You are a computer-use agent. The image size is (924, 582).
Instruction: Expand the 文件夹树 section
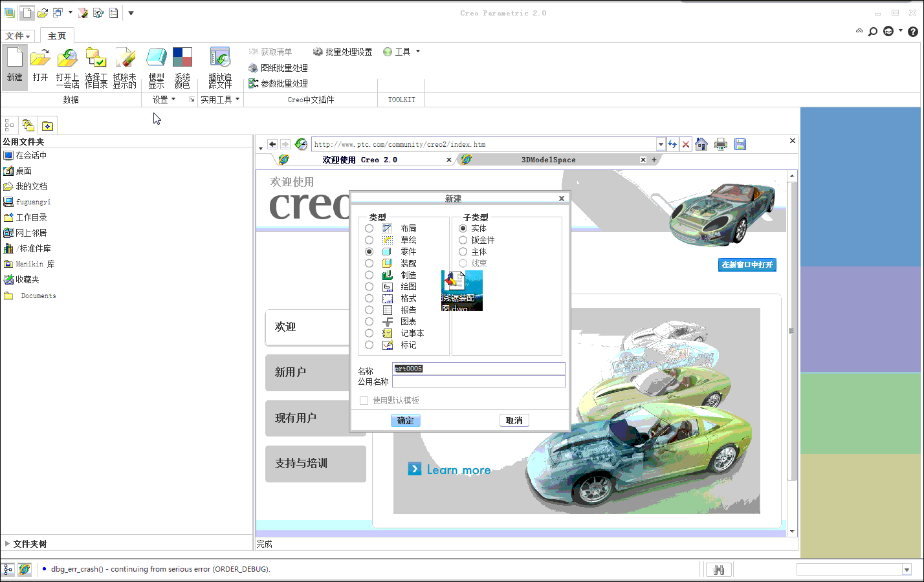tap(7, 544)
